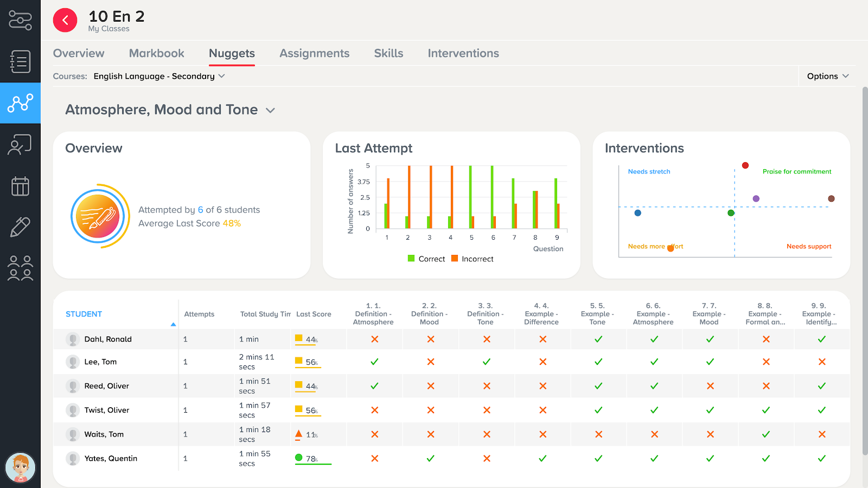Click the top sidebar toggle-settings icon
Screen dimensions: 868x488
pos(20,21)
